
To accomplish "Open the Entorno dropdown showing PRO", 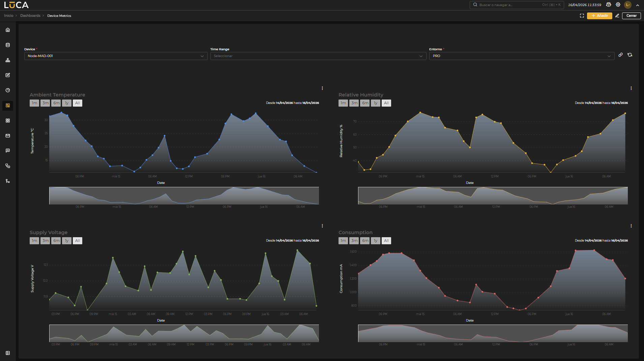I will pyautogui.click(x=522, y=56).
